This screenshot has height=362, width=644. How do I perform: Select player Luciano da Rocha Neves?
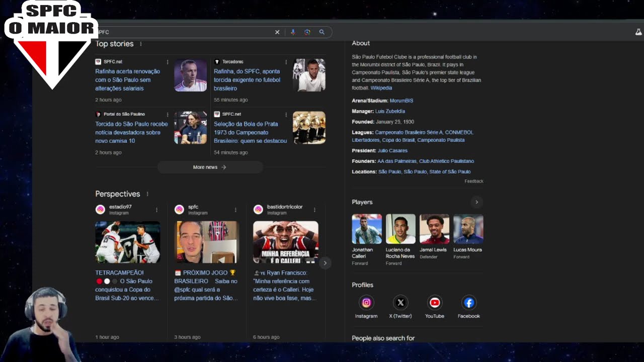click(x=400, y=240)
